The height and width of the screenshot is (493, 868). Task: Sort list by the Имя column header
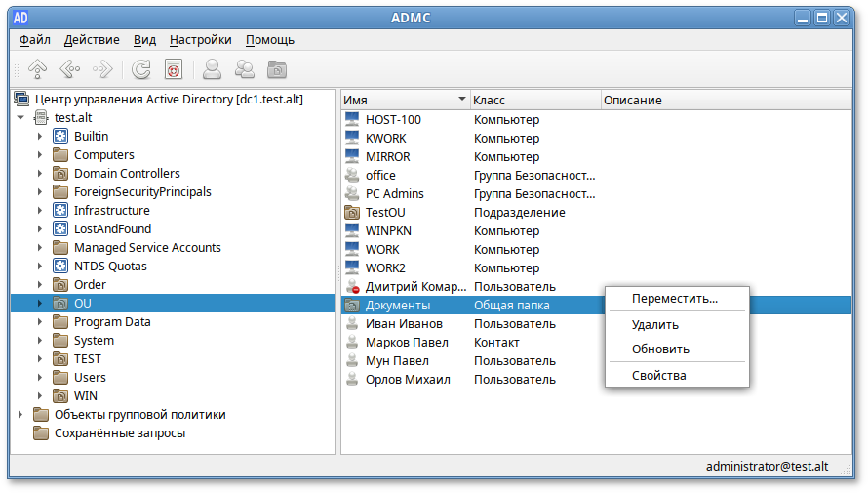(400, 101)
